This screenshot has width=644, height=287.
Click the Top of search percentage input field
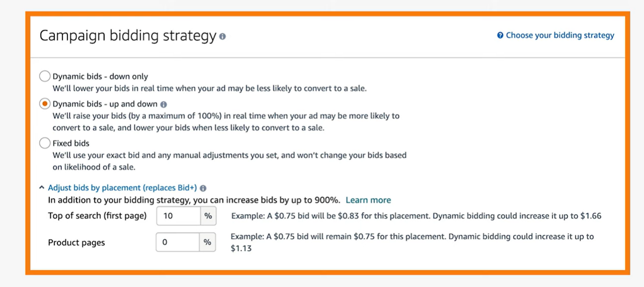(x=179, y=216)
